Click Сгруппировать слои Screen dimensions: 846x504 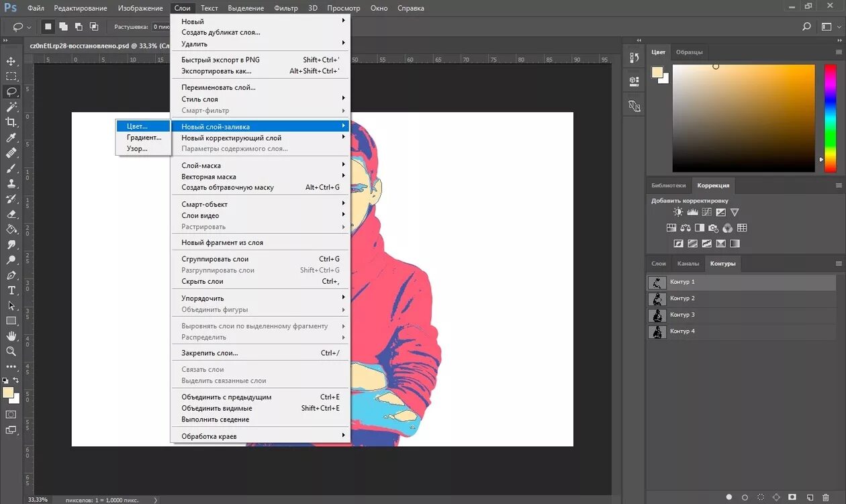[x=261, y=259]
